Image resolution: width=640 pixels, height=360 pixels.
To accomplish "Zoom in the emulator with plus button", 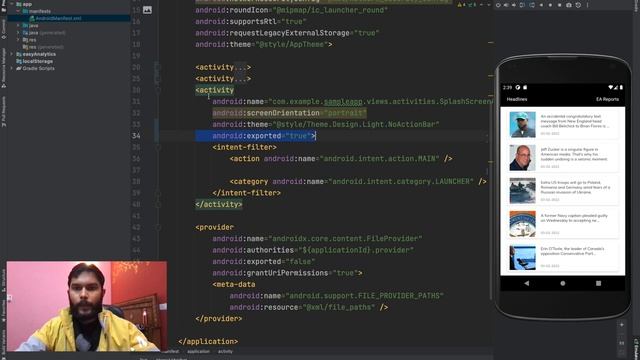I will [x=622, y=325].
